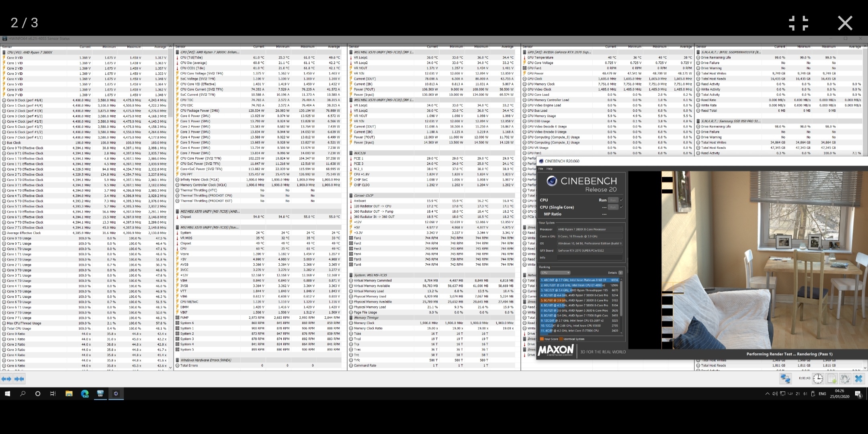The width and height of the screenshot is (868, 434).
Task: Close HWiNFO sensors with blue X icon
Action: (x=858, y=379)
